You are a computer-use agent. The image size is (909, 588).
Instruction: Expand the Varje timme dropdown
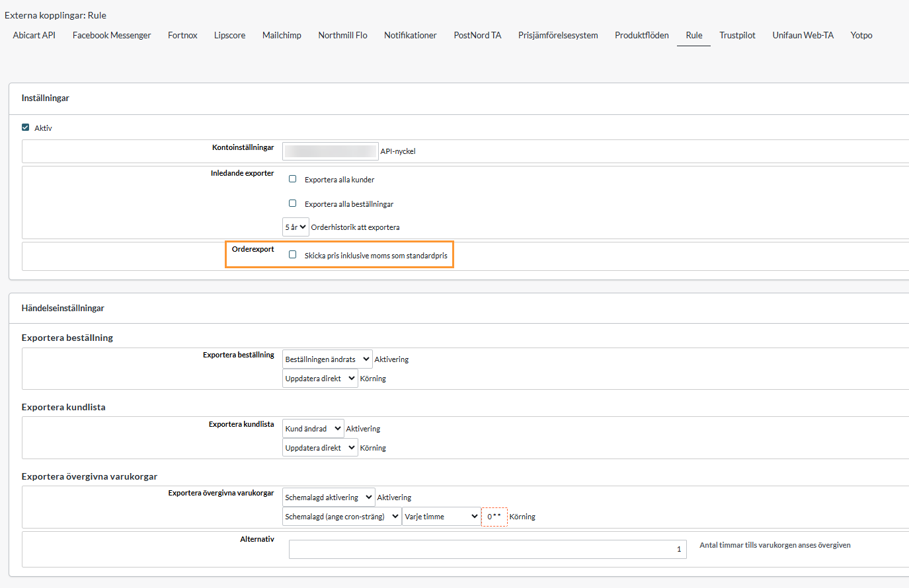tap(441, 517)
